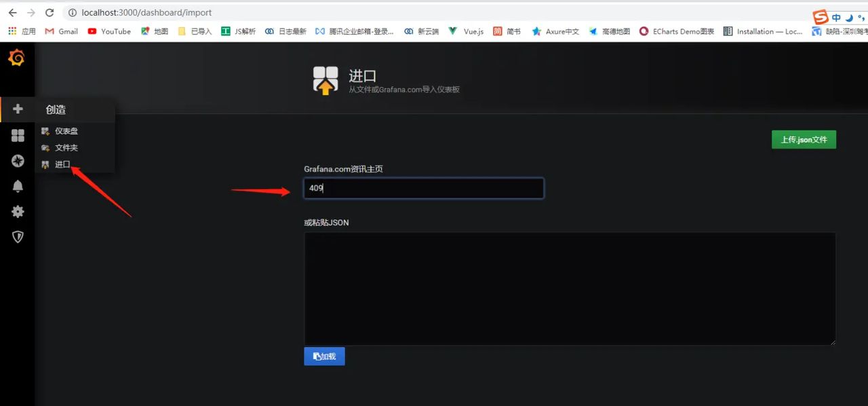Click the green 上传.json文件 button
The width and height of the screenshot is (868, 406).
804,139
